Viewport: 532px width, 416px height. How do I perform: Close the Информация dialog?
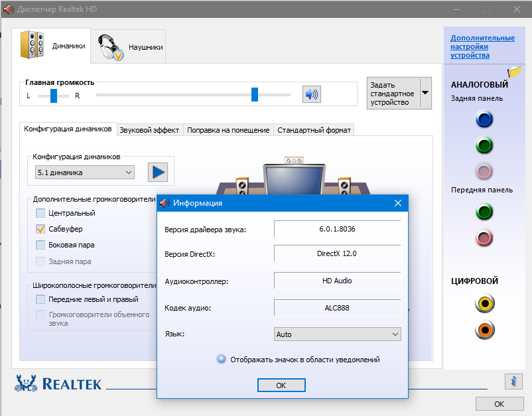pyautogui.click(x=398, y=203)
